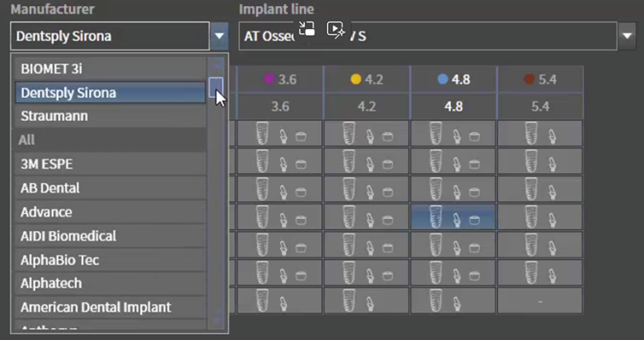Viewport: 644px width, 340px height.
Task: Choose American Dental Implant entry
Action: click(x=111, y=307)
